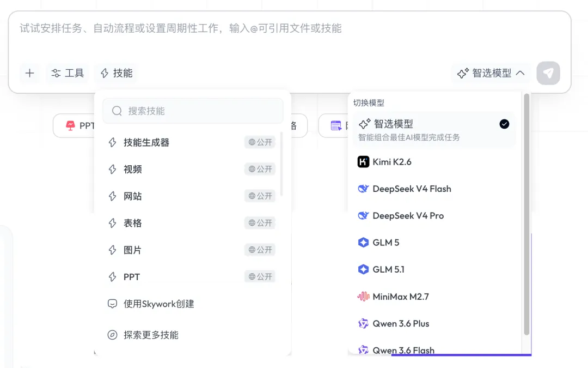Click lightning icon beside 图片
Screen dimensions: 588x368
(113, 250)
